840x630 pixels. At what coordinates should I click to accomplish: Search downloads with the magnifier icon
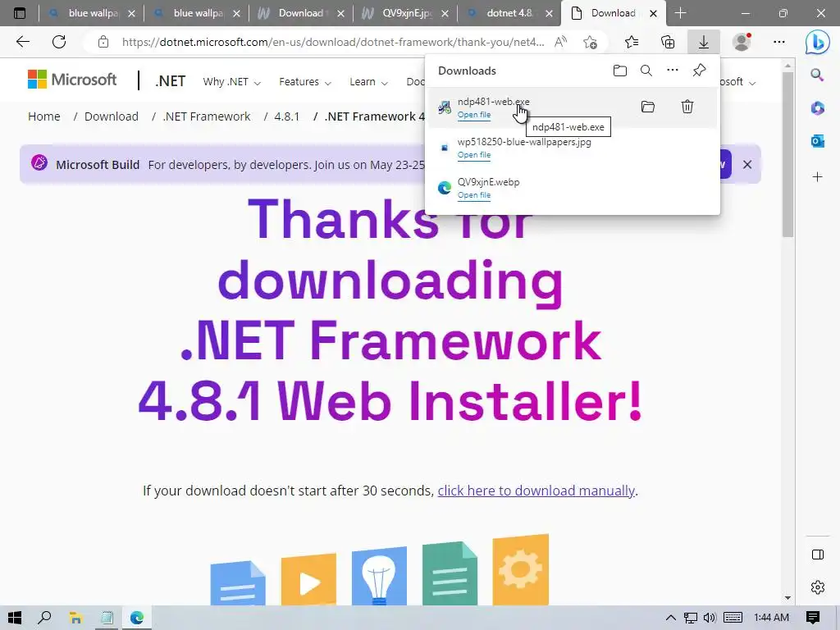click(646, 71)
